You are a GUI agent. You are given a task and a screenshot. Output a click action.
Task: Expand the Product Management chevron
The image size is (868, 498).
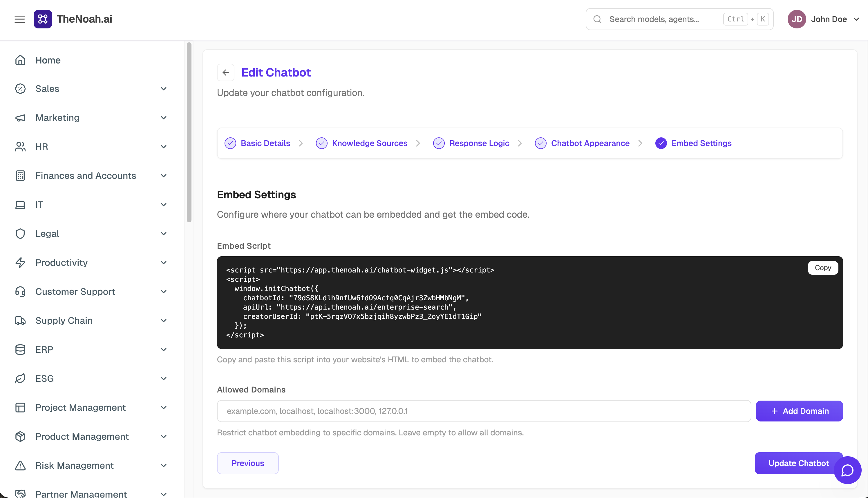164,437
